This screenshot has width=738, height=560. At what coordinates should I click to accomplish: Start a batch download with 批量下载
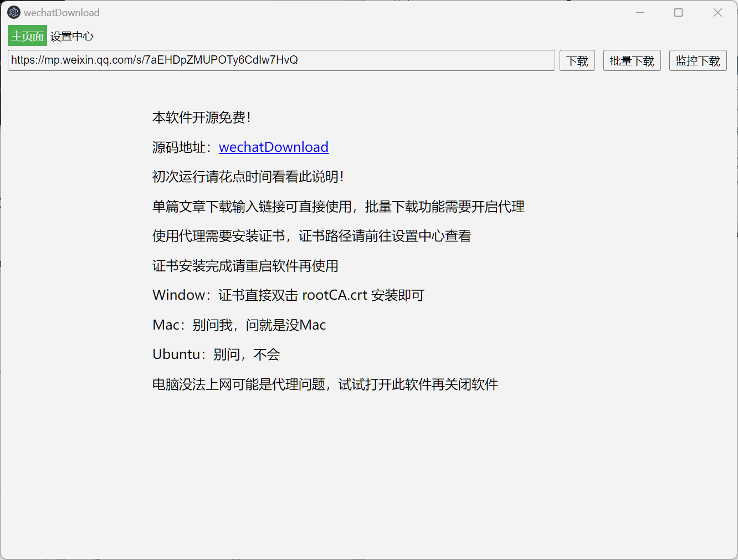(632, 60)
